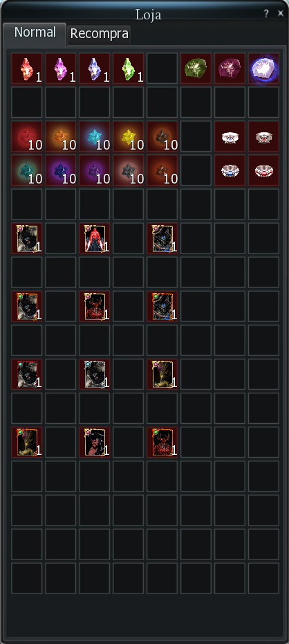Click the empty slot after green crystal
The height and width of the screenshot is (644, 289).
[x=162, y=68]
